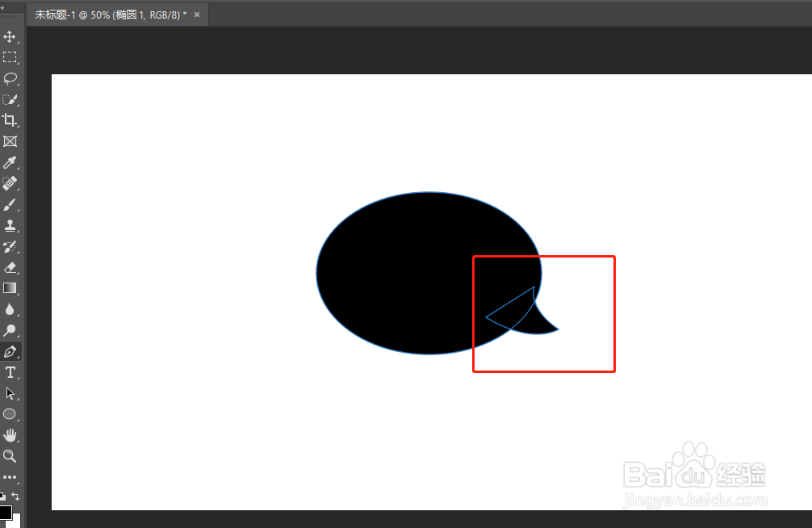Select the Ellipse shape tool
This screenshot has height=528, width=812.
(x=10, y=414)
